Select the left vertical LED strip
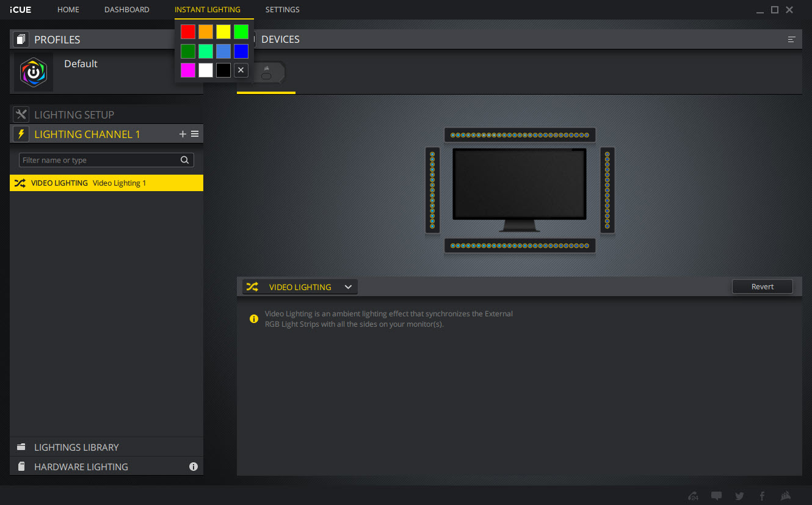Screen dimensions: 812x505 [432, 190]
